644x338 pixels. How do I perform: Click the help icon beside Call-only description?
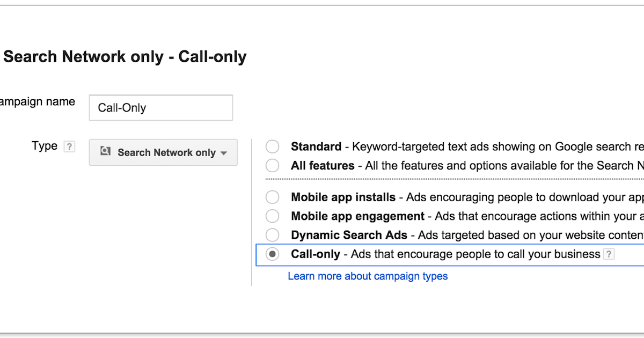609,254
